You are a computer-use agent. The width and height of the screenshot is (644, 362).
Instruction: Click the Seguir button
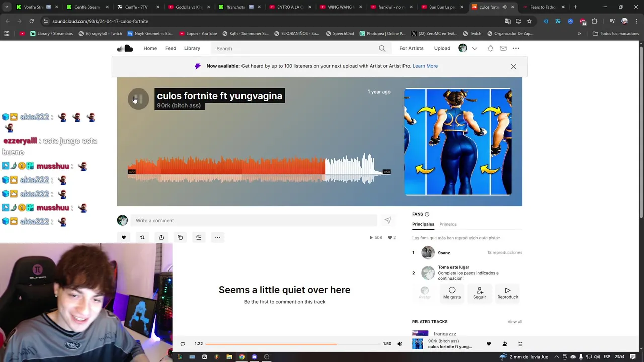click(479, 293)
